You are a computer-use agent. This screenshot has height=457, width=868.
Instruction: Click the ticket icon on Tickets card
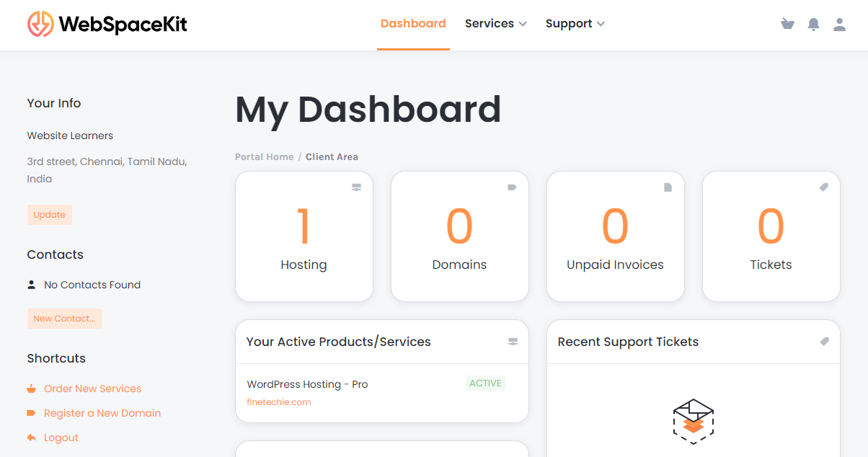click(823, 187)
